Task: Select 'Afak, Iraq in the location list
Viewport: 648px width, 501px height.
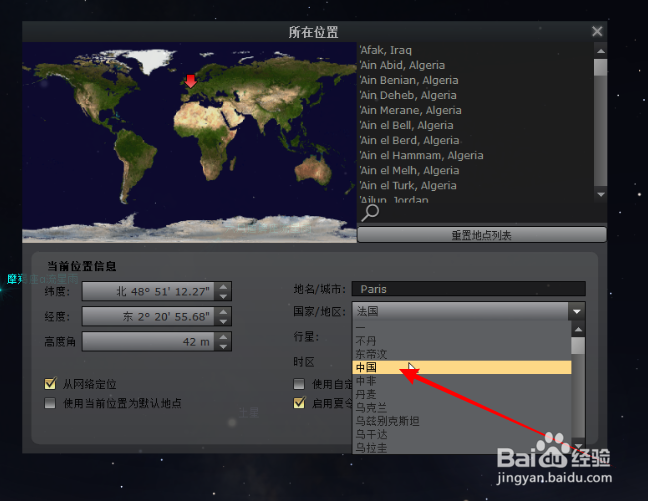Action: [475, 50]
